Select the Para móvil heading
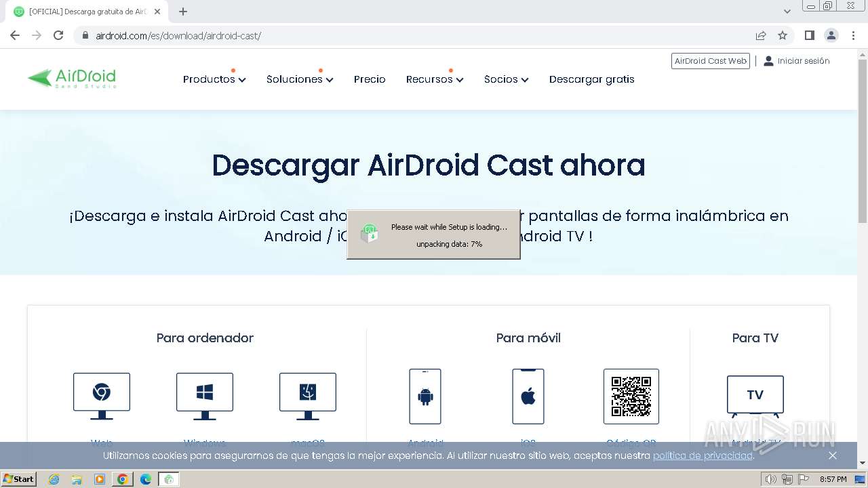868x488 pixels. click(528, 338)
